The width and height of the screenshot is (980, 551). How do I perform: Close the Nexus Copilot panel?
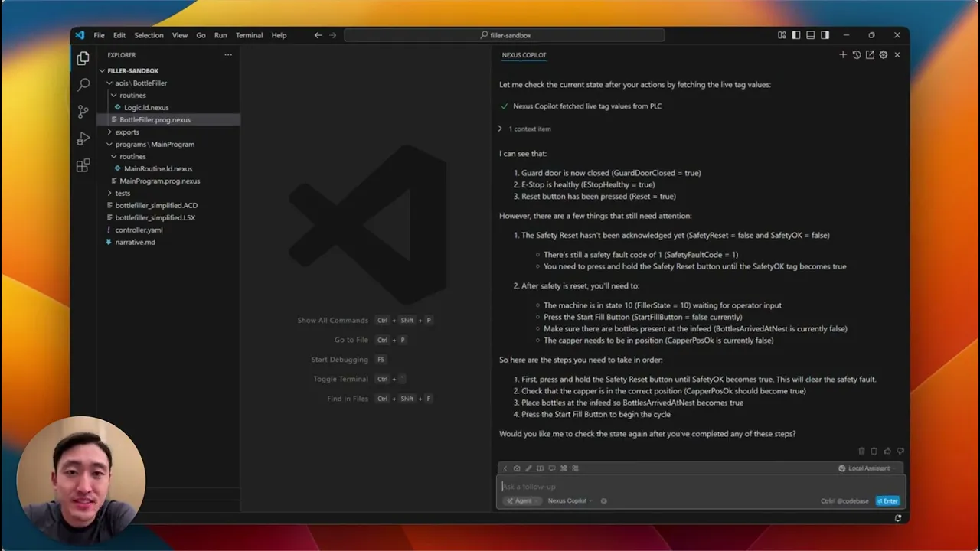(x=897, y=55)
